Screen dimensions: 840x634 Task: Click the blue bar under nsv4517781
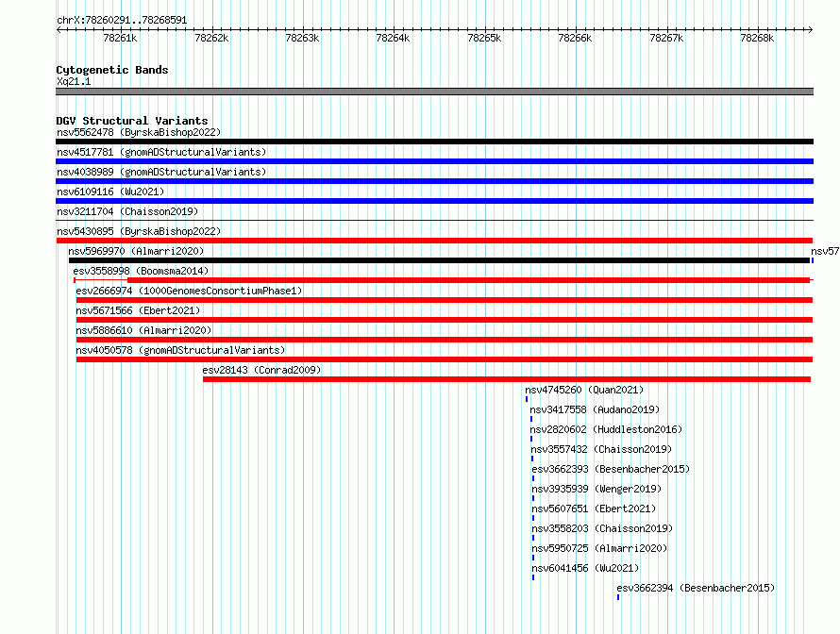click(434, 161)
